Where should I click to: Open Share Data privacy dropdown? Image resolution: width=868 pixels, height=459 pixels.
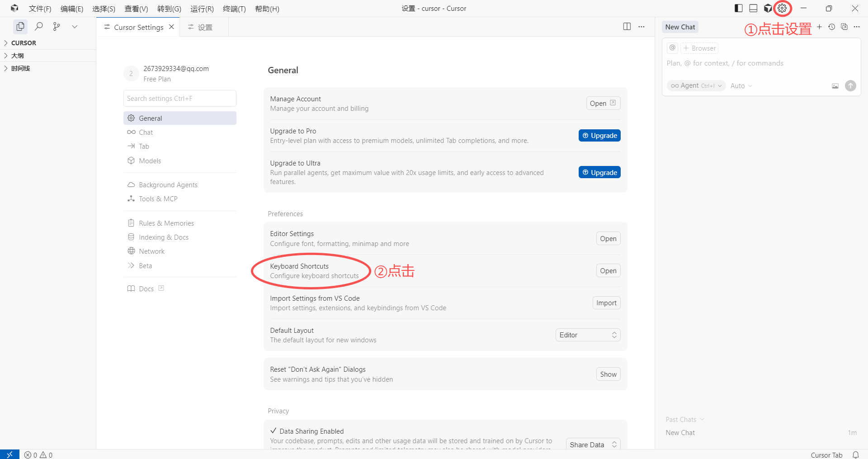[593, 445]
